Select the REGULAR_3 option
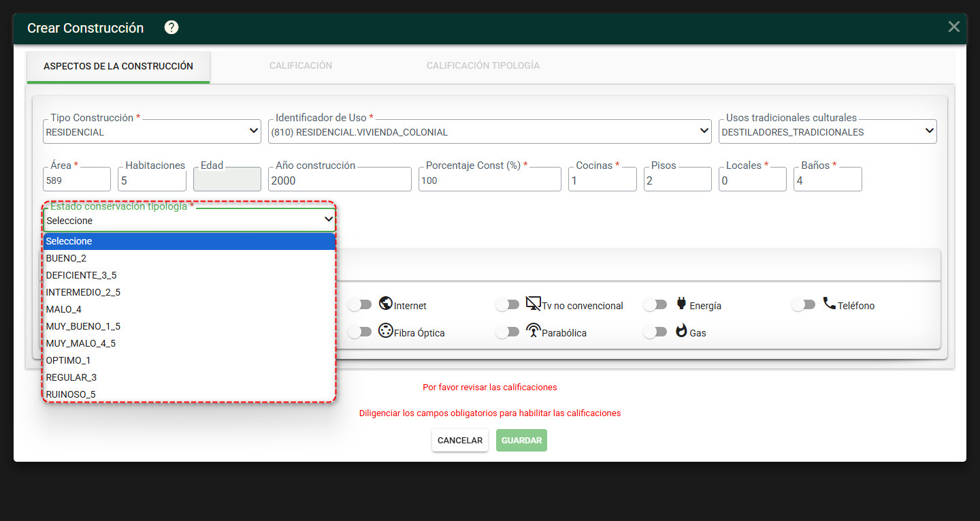This screenshot has height=521, width=980. pyautogui.click(x=190, y=377)
